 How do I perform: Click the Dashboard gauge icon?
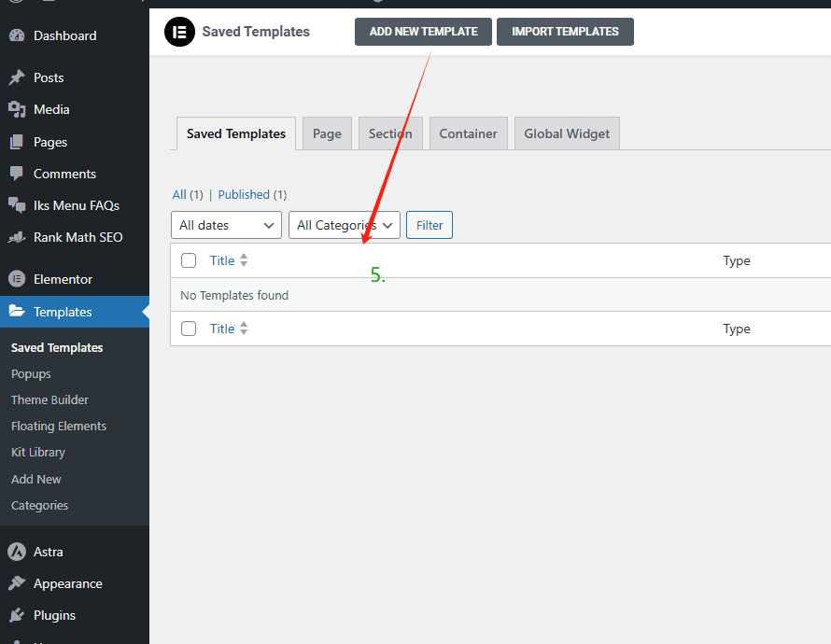17,35
